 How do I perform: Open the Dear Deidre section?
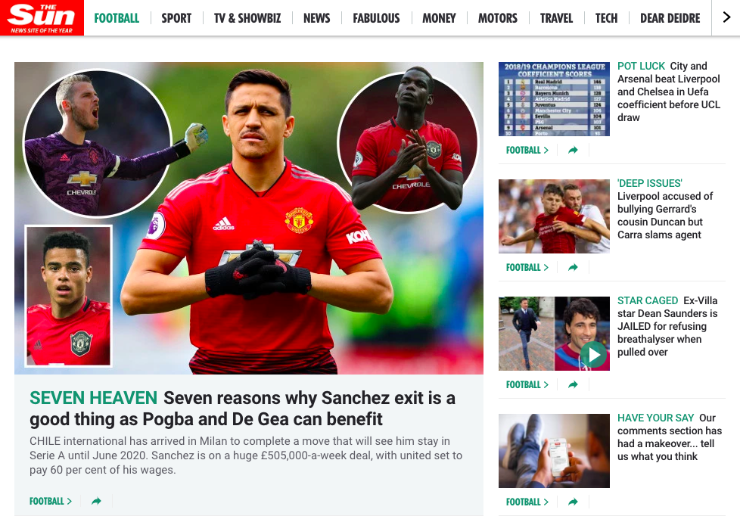pos(670,18)
